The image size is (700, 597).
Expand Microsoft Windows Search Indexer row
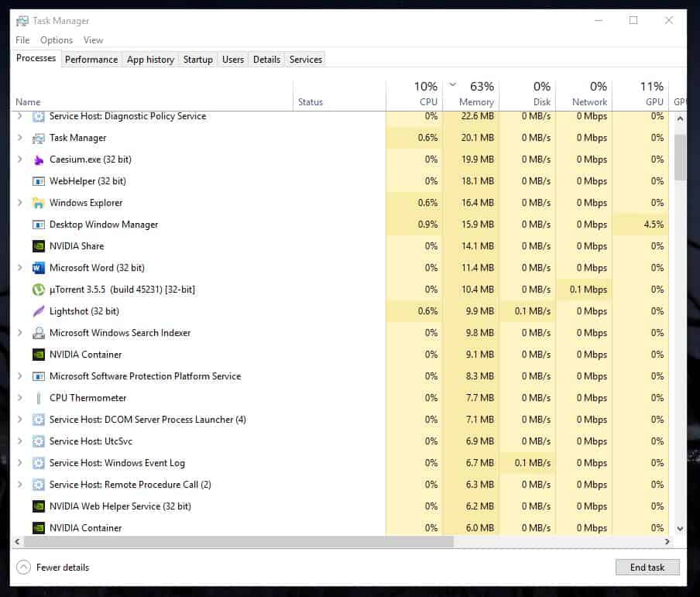coord(19,332)
